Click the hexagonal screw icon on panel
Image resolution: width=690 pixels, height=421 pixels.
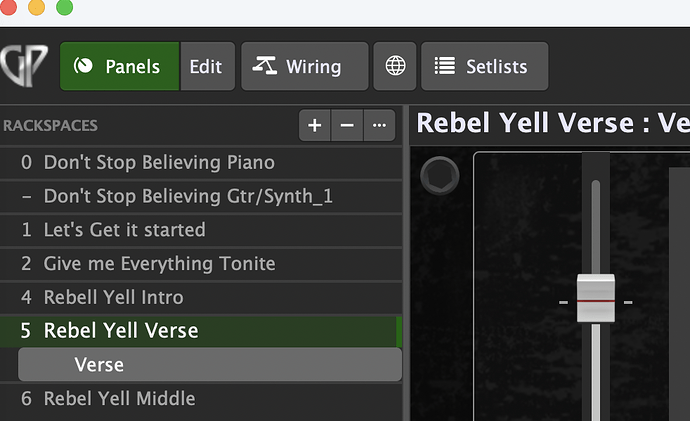click(437, 174)
